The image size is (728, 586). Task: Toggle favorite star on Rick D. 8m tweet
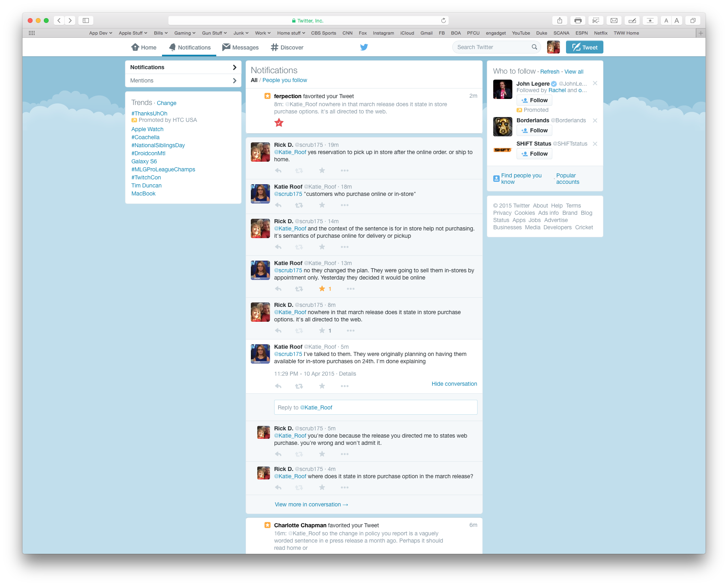pos(322,331)
